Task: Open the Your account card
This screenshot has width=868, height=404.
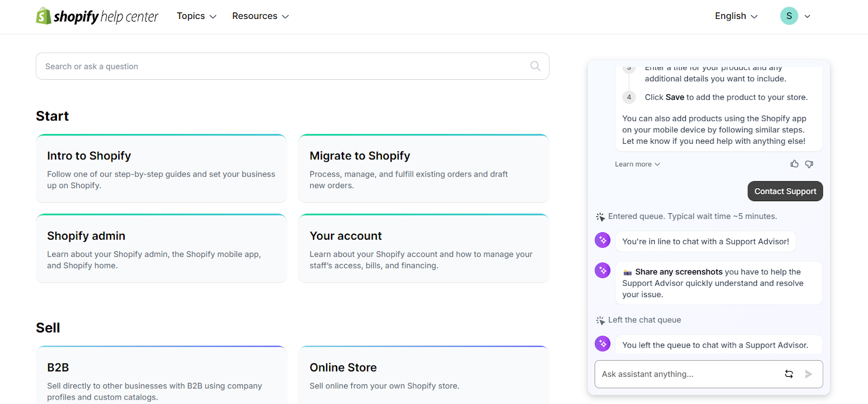Action: 424,248
